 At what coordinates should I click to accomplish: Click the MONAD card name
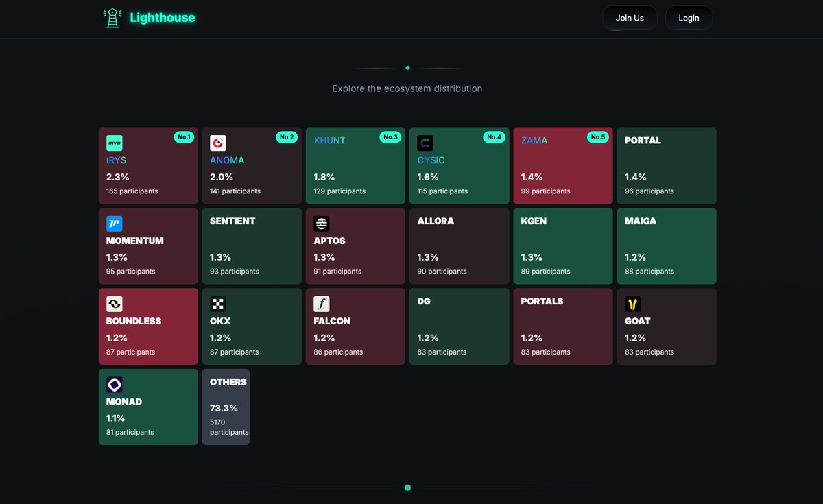tap(124, 402)
